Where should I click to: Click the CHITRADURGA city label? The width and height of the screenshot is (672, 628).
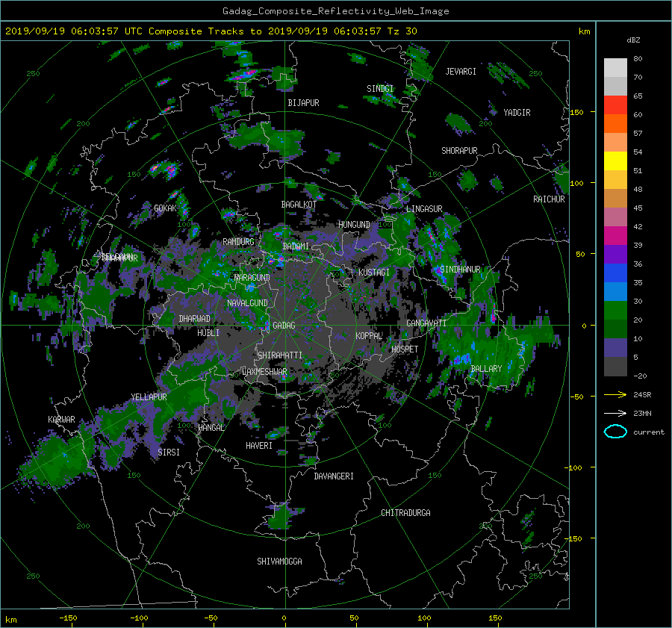[x=406, y=513]
